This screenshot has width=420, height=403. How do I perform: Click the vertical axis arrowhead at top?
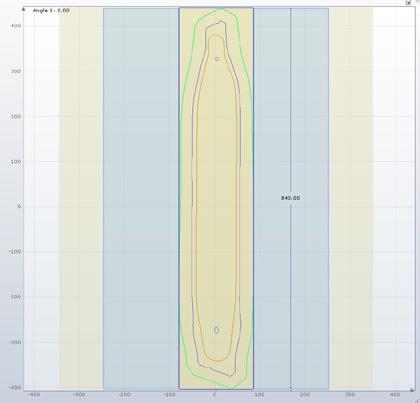click(x=23, y=9)
